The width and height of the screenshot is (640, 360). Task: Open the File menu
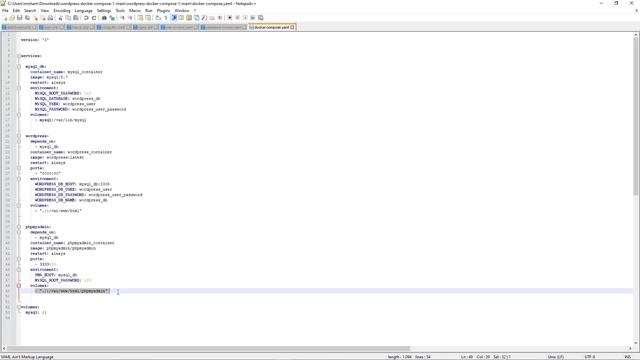tap(5, 11)
